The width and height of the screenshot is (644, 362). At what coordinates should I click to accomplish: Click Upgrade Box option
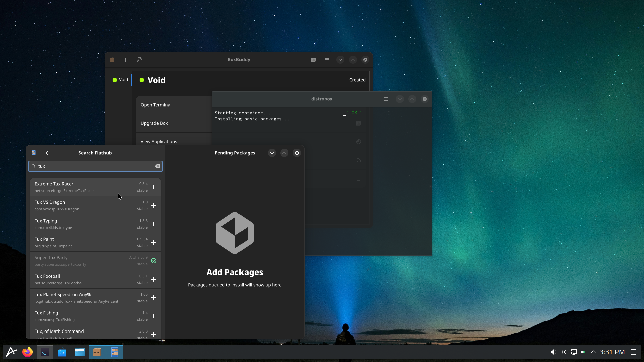click(174, 123)
